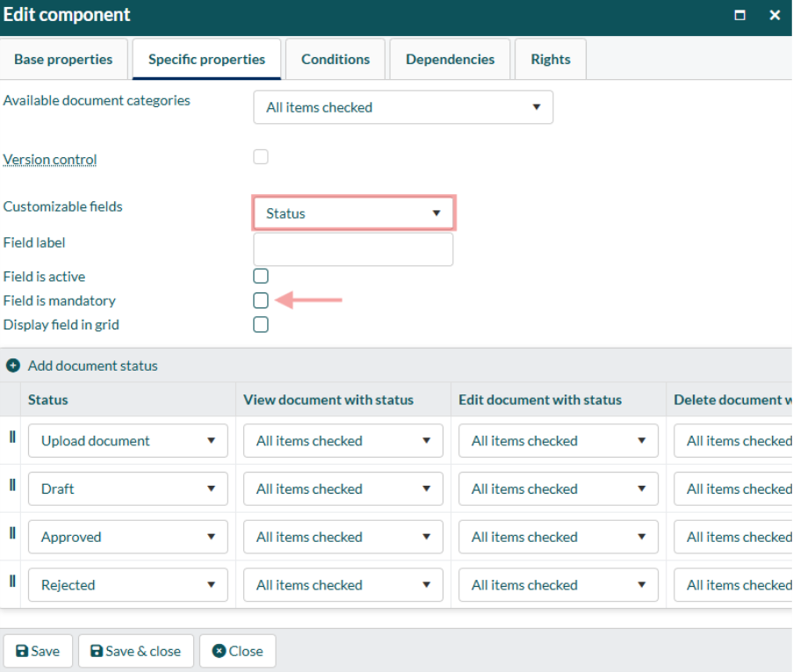Image resolution: width=793 pixels, height=672 pixels.
Task: Open the Rights tab
Action: pyautogui.click(x=551, y=59)
